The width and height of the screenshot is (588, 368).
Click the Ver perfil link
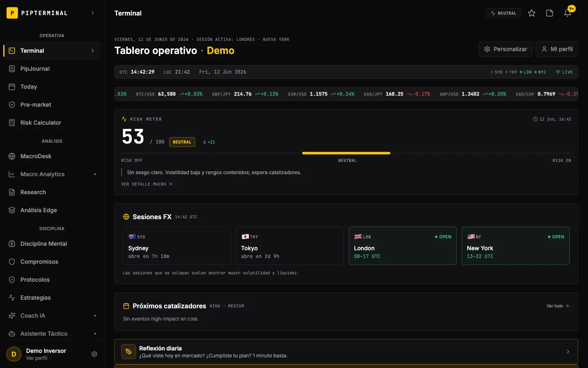click(37, 358)
